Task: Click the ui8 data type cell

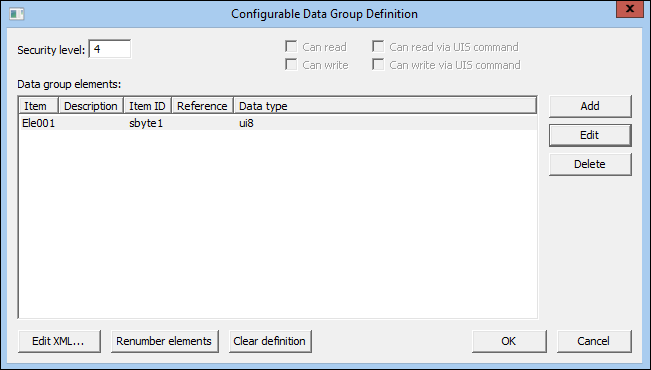Action: [x=246, y=123]
